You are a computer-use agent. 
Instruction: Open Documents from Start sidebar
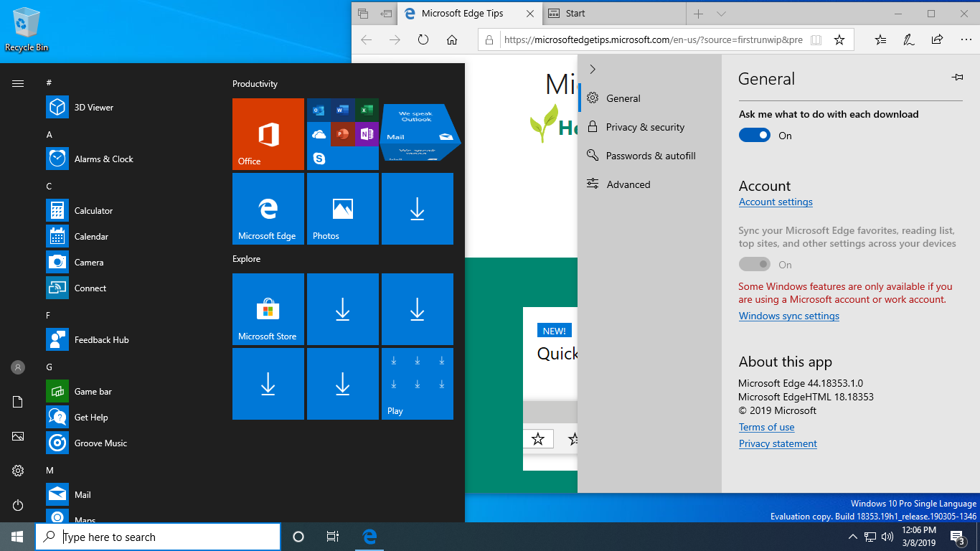[18, 402]
